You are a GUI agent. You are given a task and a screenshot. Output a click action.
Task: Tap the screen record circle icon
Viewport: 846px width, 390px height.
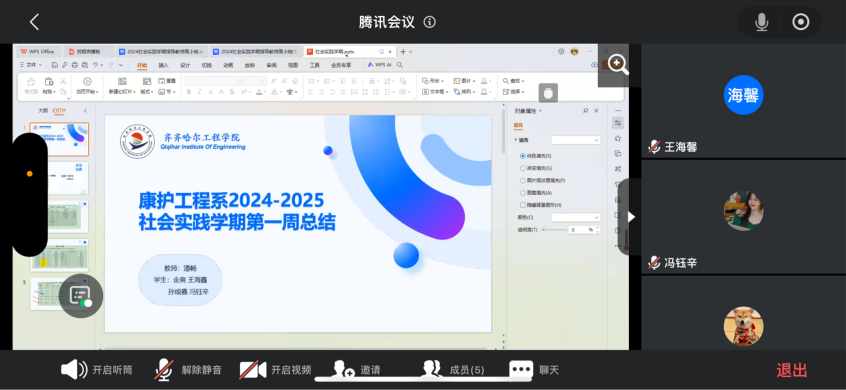[801, 22]
